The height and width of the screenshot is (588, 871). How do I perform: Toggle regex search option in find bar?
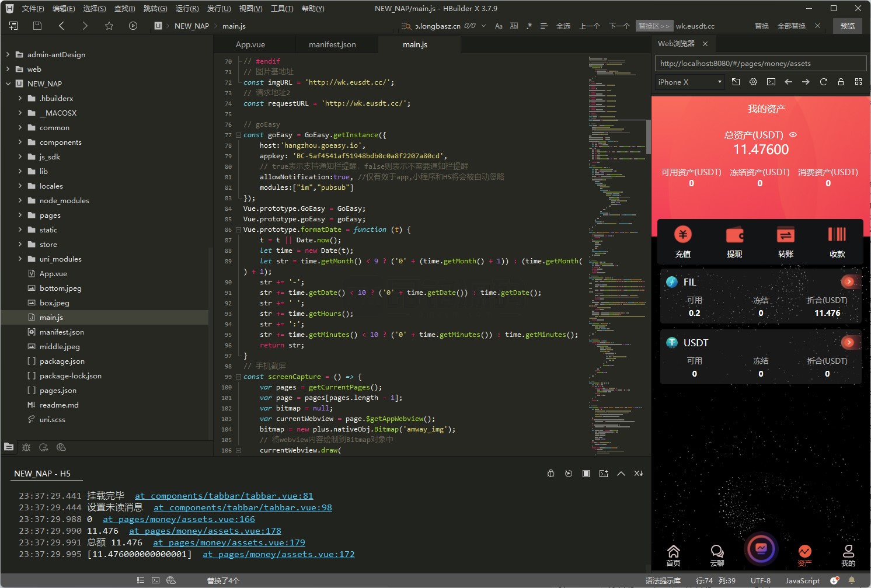[x=529, y=26]
